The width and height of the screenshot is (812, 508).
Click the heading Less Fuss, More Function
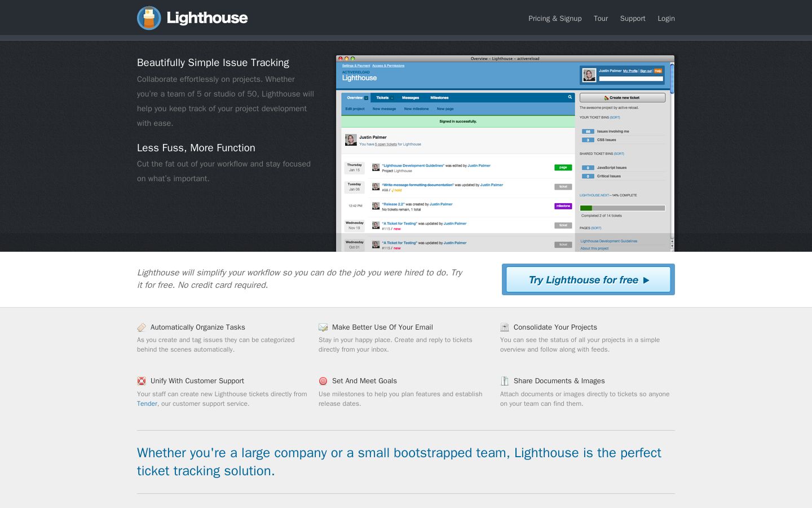click(x=196, y=148)
